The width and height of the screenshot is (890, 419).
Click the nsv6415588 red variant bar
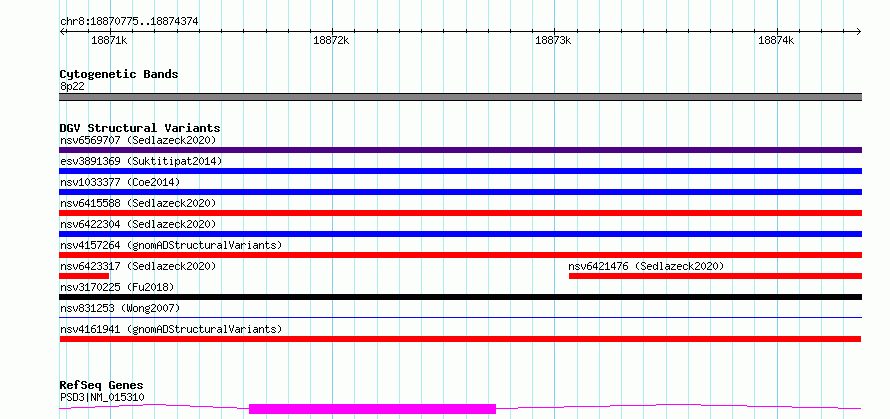coord(460,213)
